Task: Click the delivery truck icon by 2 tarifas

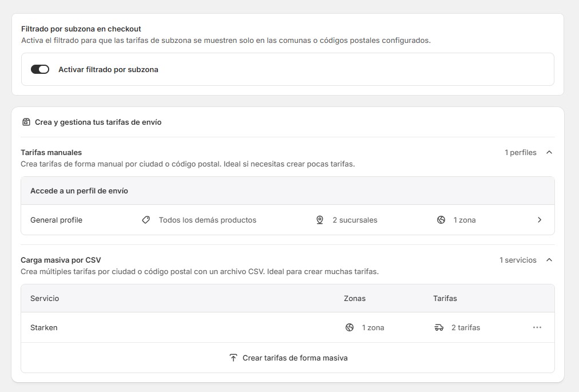Action: pos(439,327)
